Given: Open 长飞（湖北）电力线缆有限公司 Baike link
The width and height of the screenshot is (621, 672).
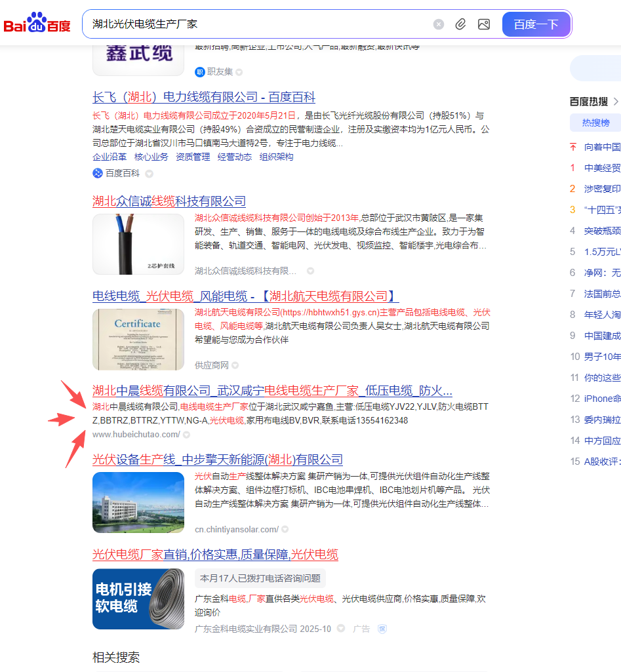Looking at the screenshot, I should (204, 97).
